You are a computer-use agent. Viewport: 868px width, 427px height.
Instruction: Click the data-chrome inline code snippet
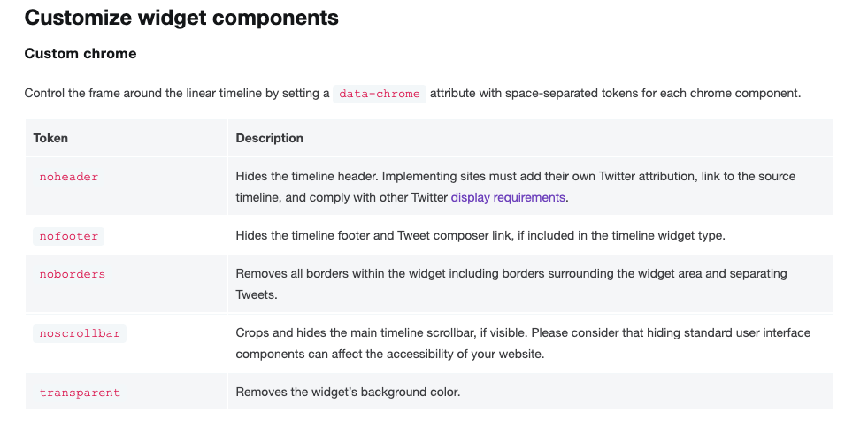pos(380,94)
